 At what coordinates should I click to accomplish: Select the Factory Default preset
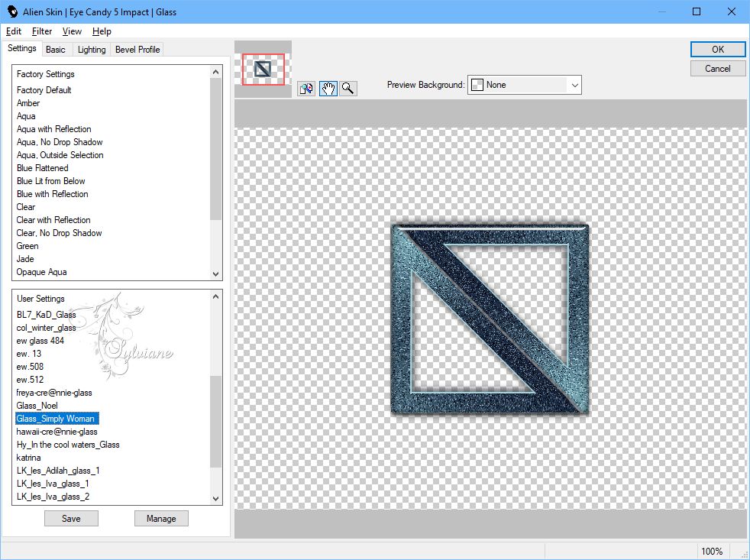point(44,90)
